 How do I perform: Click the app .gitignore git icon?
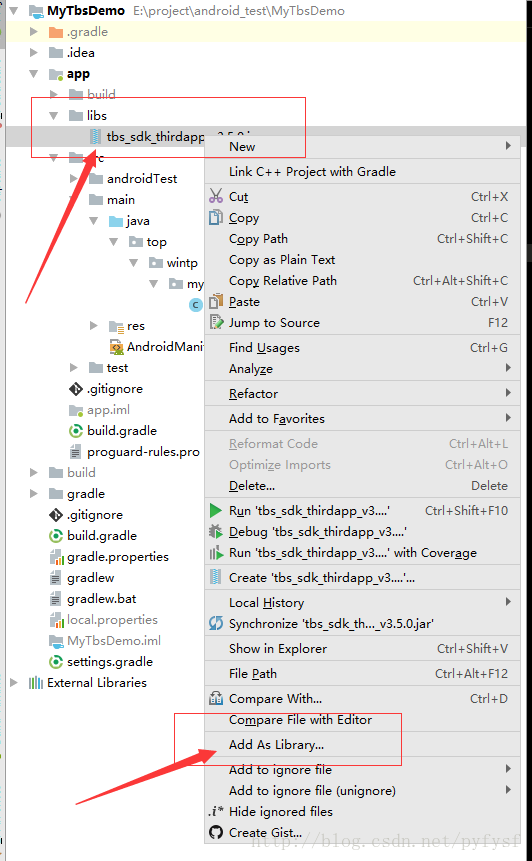pos(76,389)
